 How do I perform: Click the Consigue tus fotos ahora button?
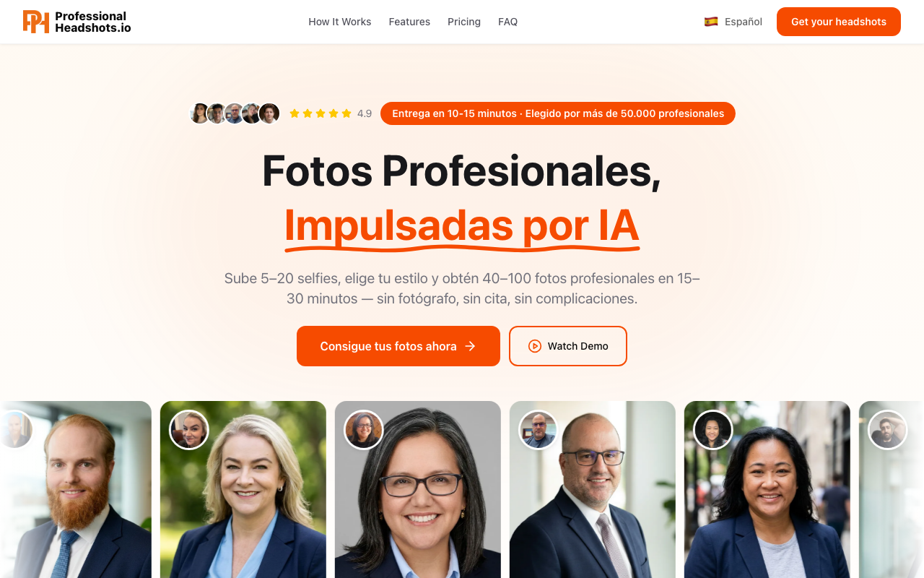point(398,346)
